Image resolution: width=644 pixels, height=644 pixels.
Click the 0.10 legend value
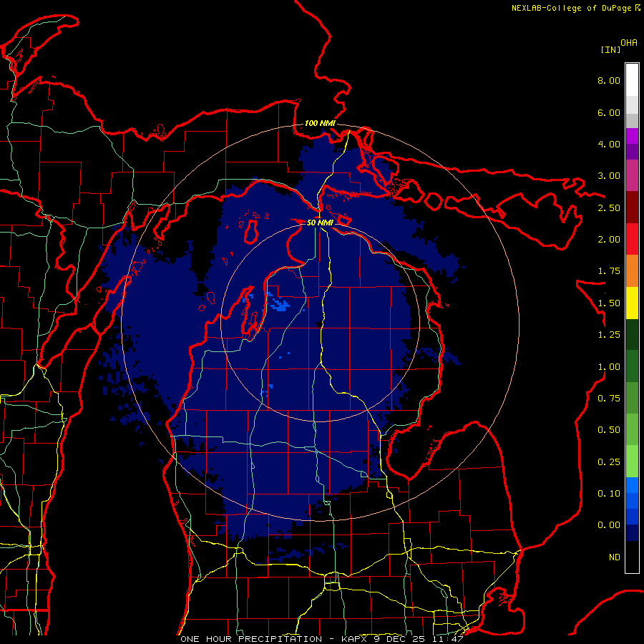click(609, 494)
